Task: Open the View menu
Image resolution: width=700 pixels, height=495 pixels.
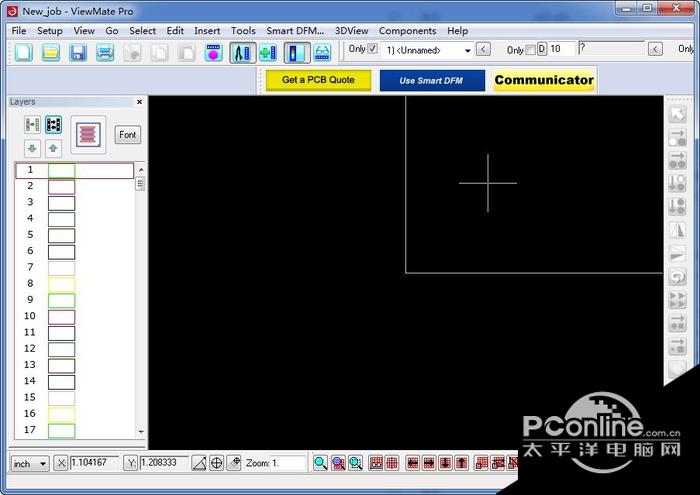Action: pos(84,31)
